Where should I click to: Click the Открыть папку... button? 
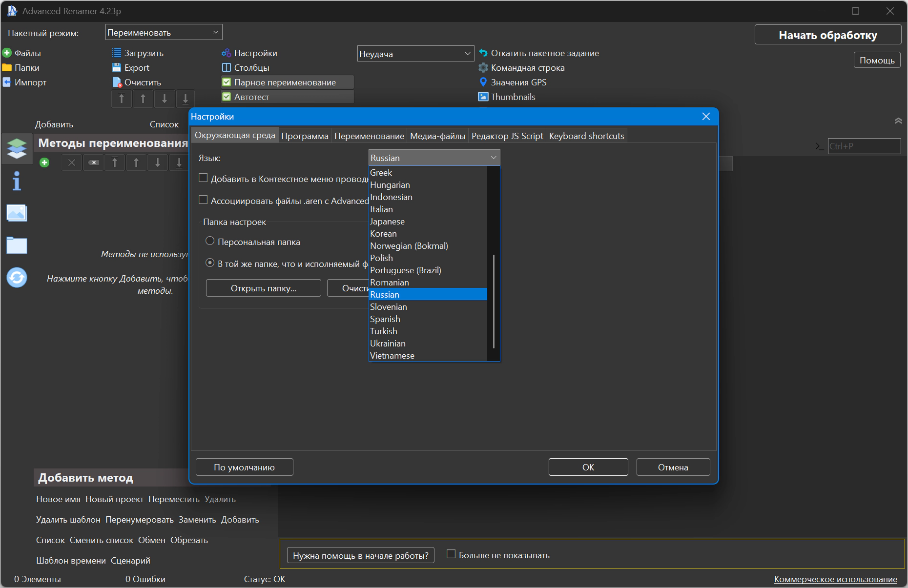click(264, 288)
